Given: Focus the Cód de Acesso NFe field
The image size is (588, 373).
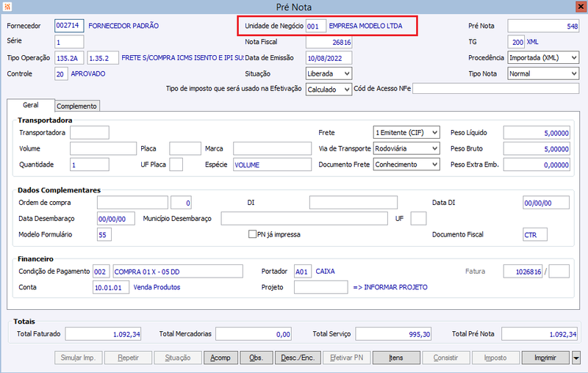Looking at the screenshot, I should coord(495,89).
